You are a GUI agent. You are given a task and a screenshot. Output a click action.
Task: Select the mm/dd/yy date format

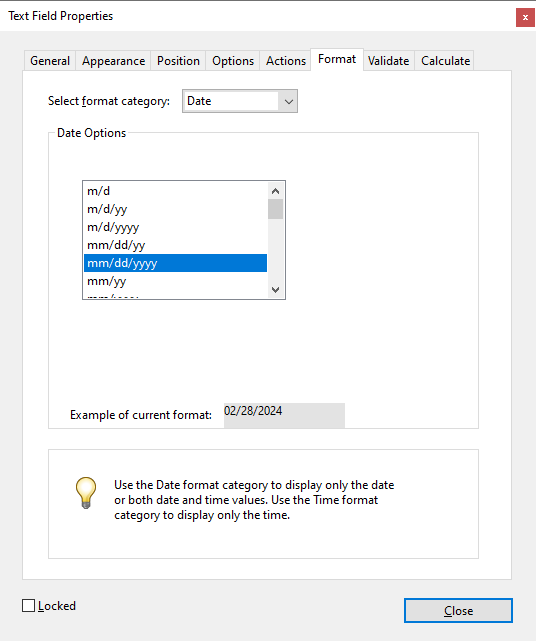(175, 245)
